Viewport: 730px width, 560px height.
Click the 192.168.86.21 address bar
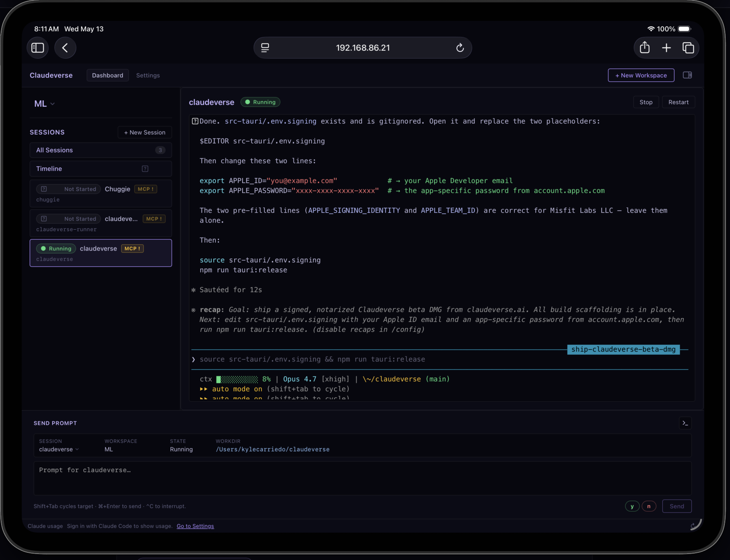(363, 48)
